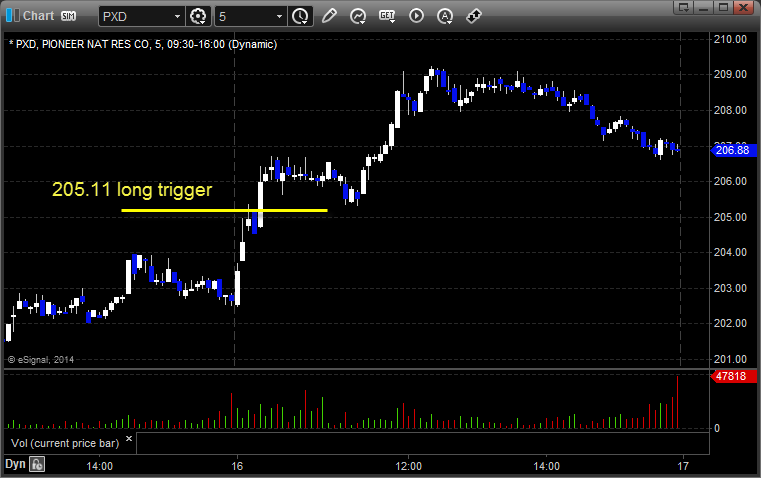Maximize the chart window
This screenshot has height=478, width=761.
(x=723, y=7)
